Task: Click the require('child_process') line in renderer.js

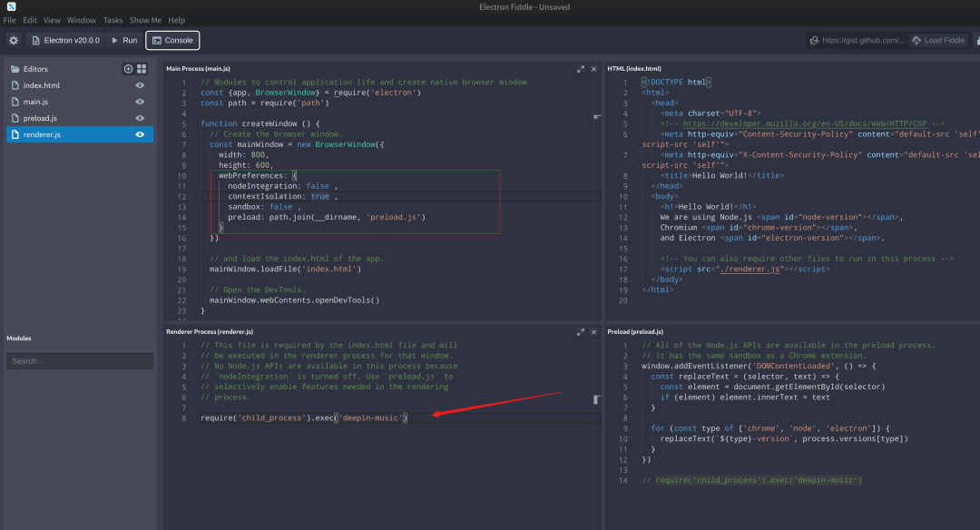Action: coord(304,418)
